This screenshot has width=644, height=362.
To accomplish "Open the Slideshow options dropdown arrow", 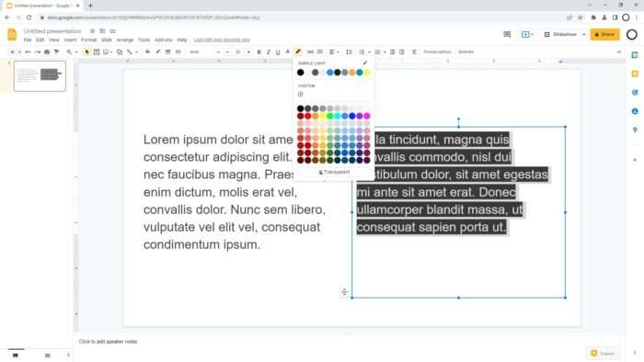I will click(583, 34).
